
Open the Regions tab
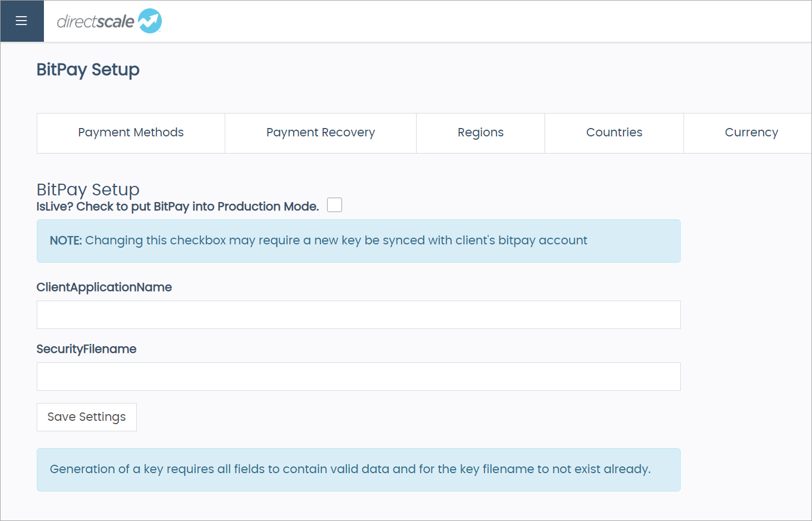[481, 132]
